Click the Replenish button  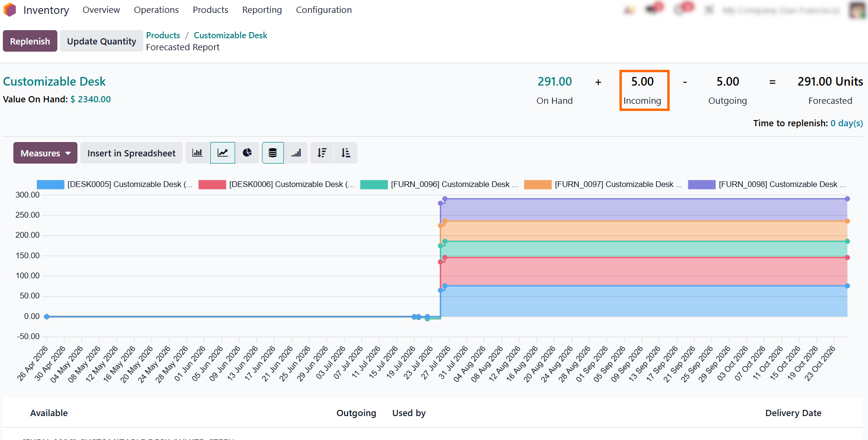[30, 41]
